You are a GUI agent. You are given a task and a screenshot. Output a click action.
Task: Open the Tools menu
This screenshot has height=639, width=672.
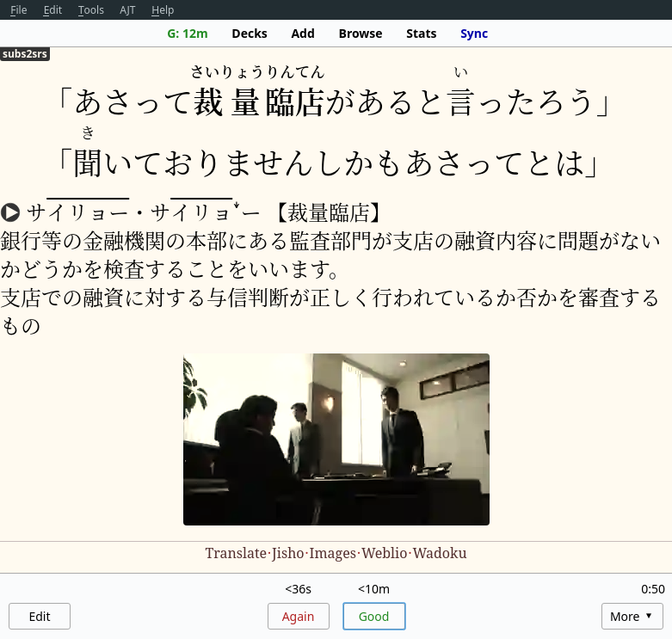90,10
